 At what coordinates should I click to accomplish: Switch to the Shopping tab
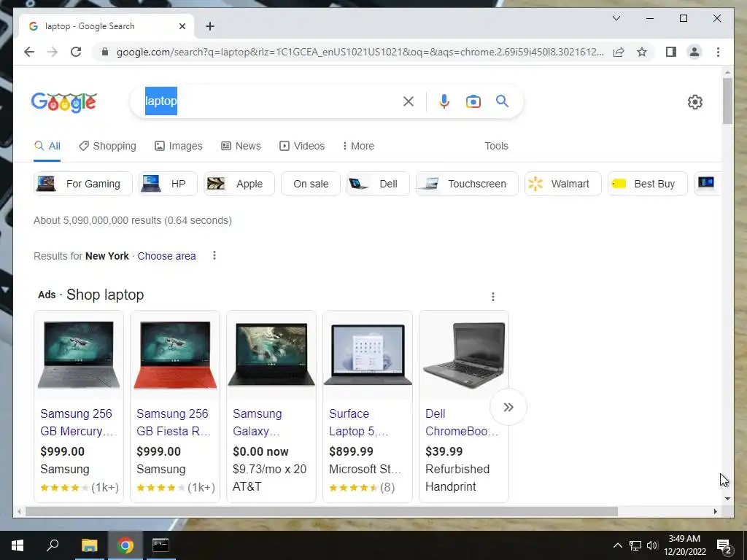pos(108,146)
